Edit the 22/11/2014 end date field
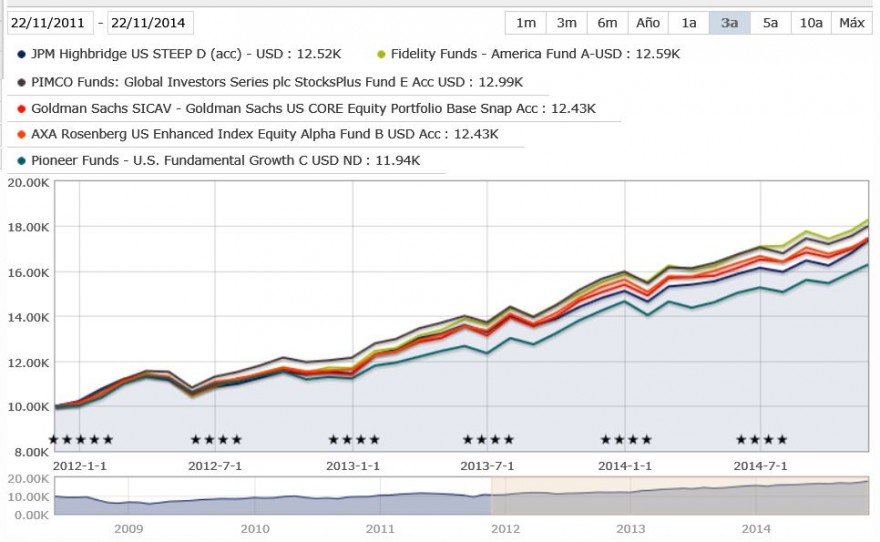This screenshot has width=880, height=542. coord(150,23)
